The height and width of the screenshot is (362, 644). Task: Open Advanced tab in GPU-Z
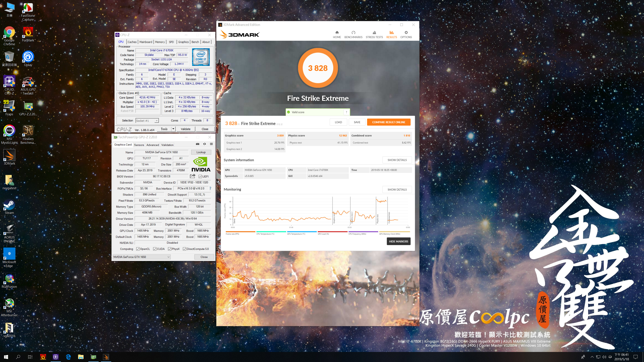[152, 145]
